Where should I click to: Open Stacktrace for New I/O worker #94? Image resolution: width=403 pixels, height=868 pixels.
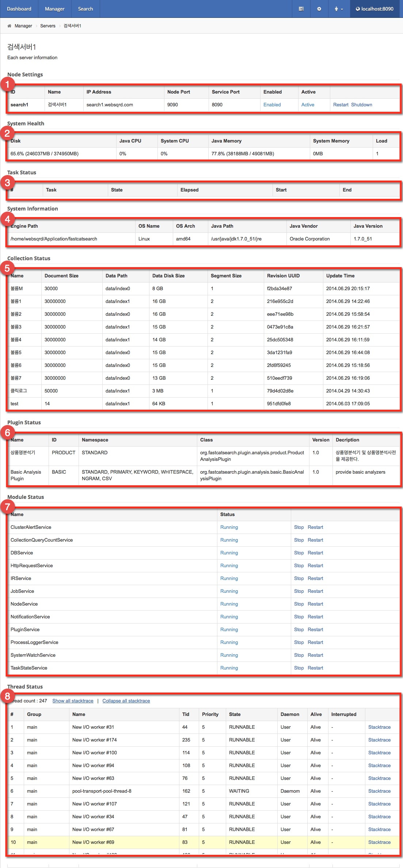[379, 766]
